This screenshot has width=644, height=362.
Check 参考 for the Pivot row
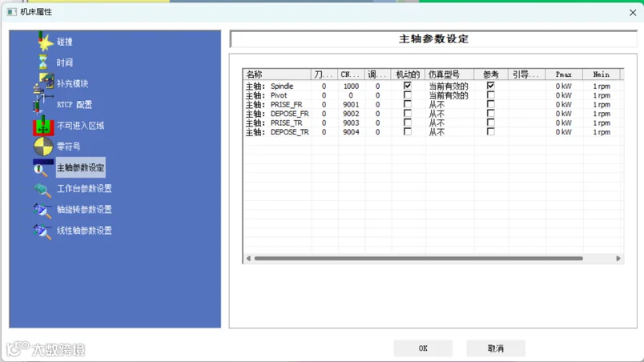pyautogui.click(x=490, y=95)
